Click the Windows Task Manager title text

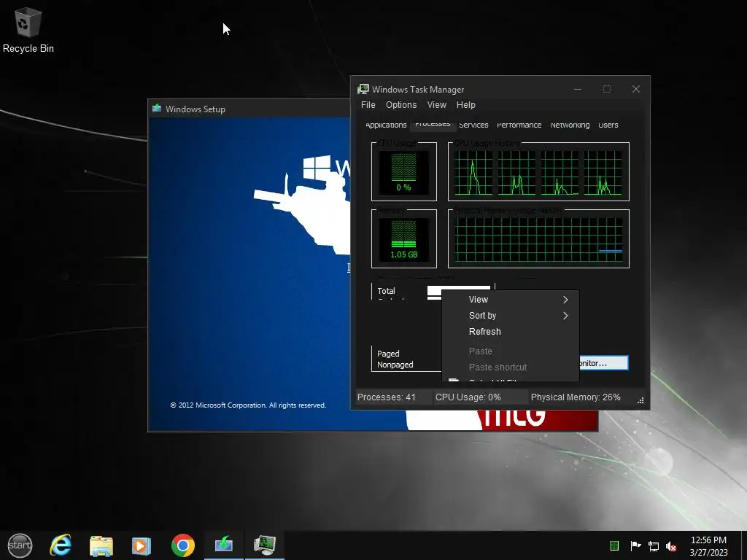[x=418, y=90]
